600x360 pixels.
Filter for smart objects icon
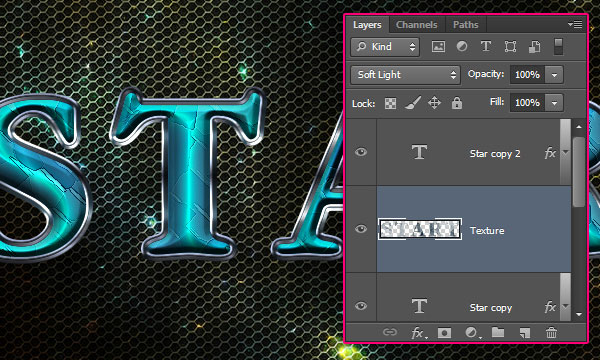point(534,47)
